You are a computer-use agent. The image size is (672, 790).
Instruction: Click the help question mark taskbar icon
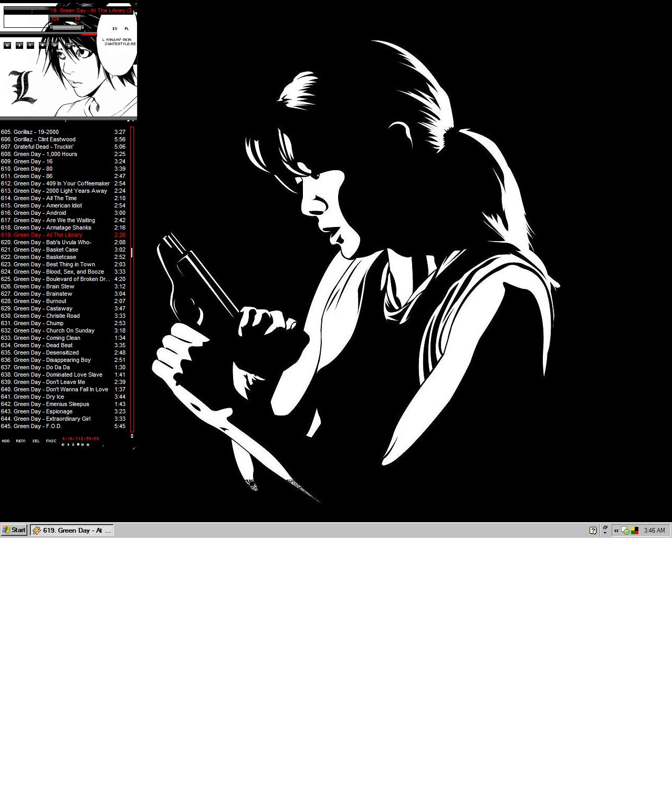[x=593, y=531]
